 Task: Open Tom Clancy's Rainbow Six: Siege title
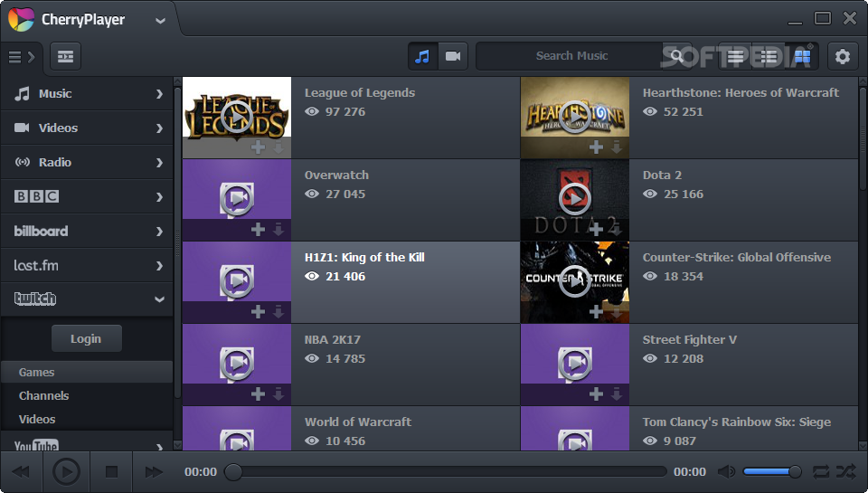point(737,422)
